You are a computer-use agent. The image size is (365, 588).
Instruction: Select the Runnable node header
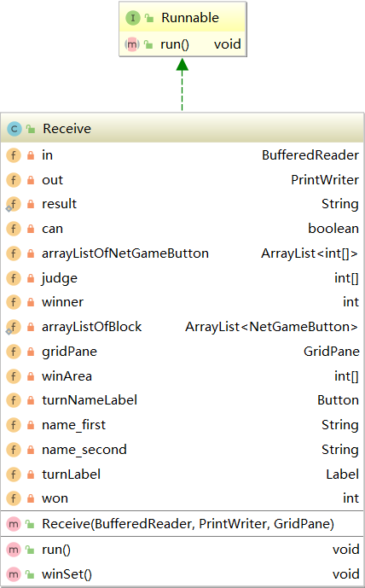[x=182, y=18]
